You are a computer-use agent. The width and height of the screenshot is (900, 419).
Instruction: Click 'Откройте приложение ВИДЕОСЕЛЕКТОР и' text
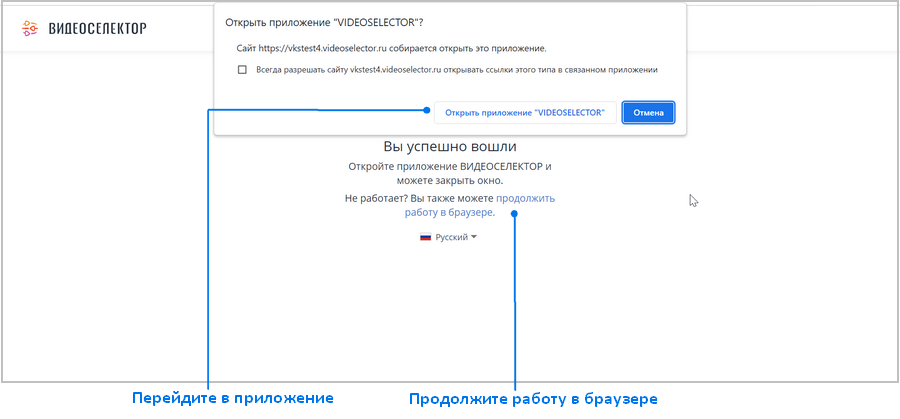[x=450, y=166]
